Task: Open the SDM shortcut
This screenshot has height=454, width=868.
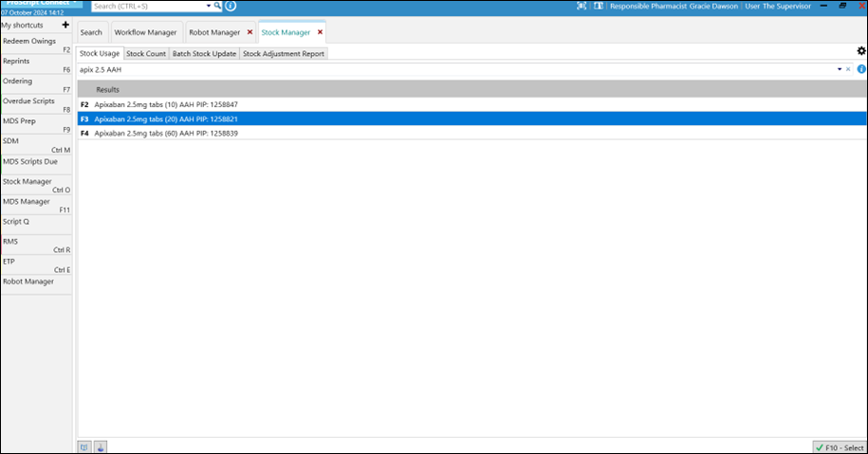Action: tap(36, 144)
